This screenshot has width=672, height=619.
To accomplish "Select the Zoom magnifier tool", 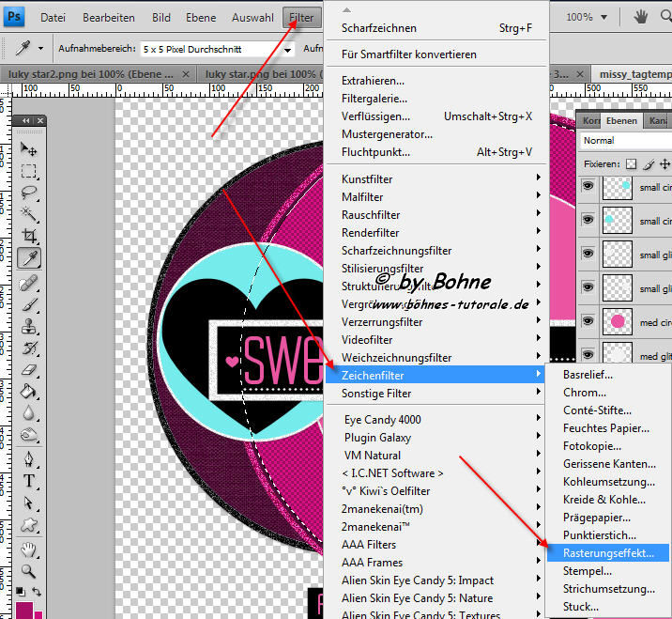I will pyautogui.click(x=29, y=570).
